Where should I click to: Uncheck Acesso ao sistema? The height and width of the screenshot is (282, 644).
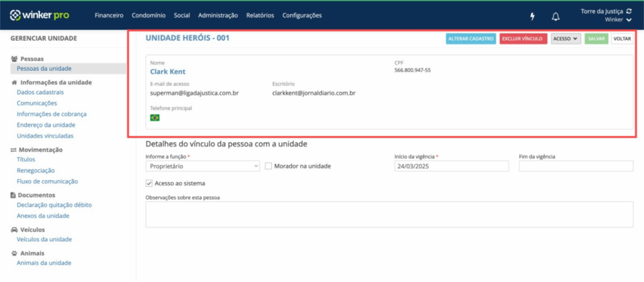pyautogui.click(x=149, y=183)
